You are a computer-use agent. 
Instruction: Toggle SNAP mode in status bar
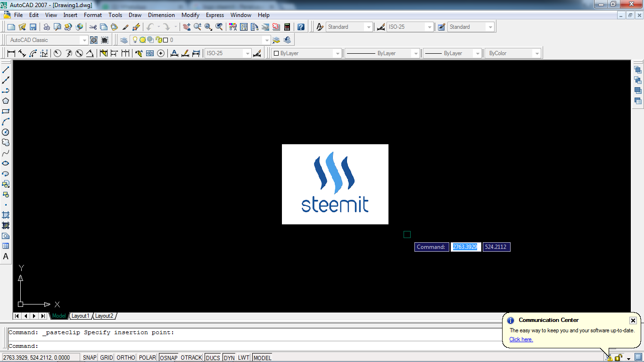pyautogui.click(x=90, y=358)
